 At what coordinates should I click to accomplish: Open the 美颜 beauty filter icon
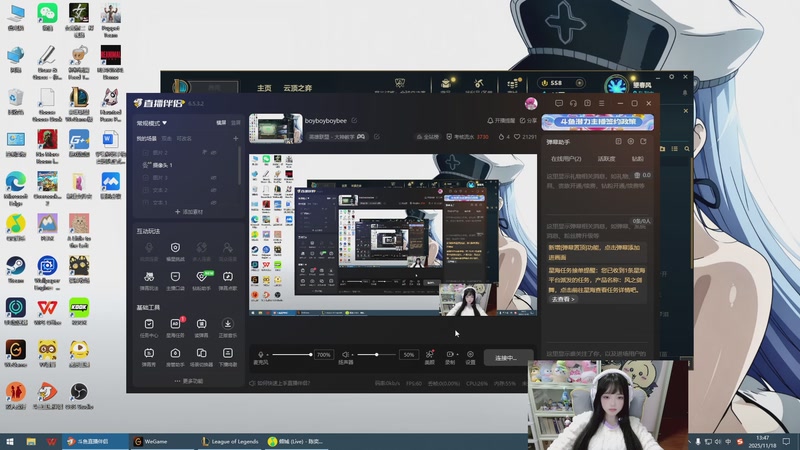pos(430,354)
